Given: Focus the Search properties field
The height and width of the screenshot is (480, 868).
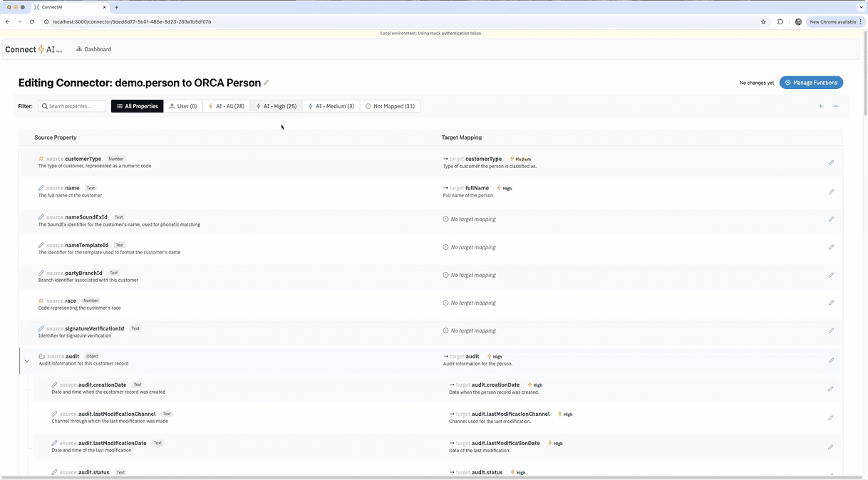Looking at the screenshot, I should click(72, 106).
